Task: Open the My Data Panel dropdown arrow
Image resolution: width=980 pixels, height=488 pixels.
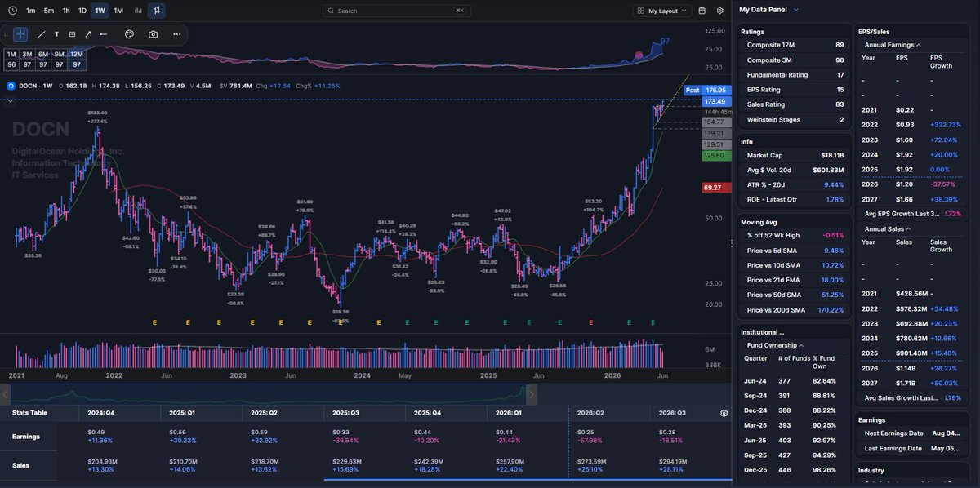Action: (x=796, y=10)
